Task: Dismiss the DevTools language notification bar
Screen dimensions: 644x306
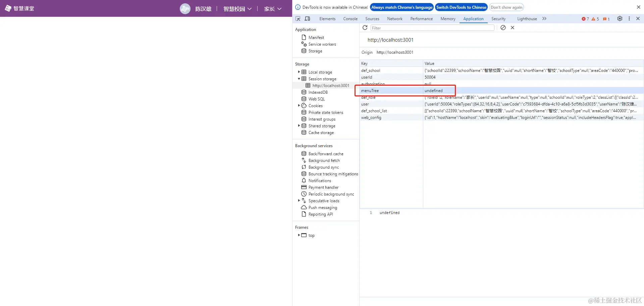Action: pyautogui.click(x=639, y=7)
